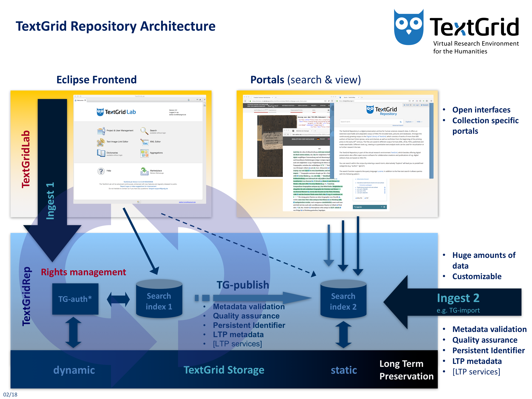The width and height of the screenshot is (532, 399).
Task: Expand Varianten ausklappen
Action: pyautogui.click(x=366, y=185)
